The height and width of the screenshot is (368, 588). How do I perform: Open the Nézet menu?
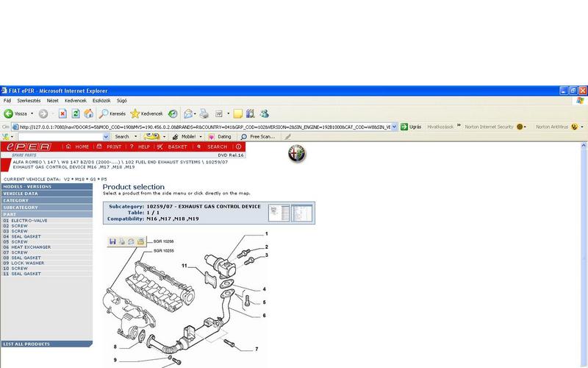[52, 101]
